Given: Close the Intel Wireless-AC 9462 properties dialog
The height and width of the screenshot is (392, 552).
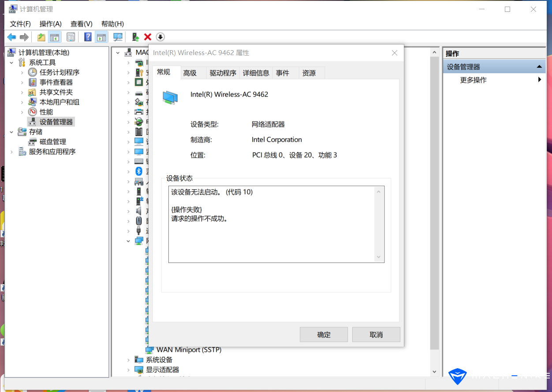Looking at the screenshot, I should [395, 53].
